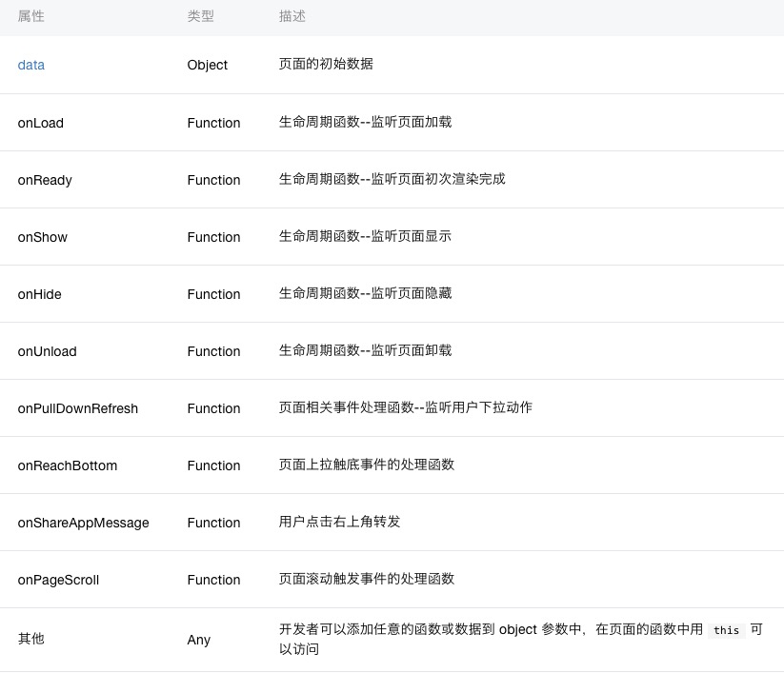Click the onPullDownRefresh property name
Screen dimensions: 784x673
(x=77, y=408)
